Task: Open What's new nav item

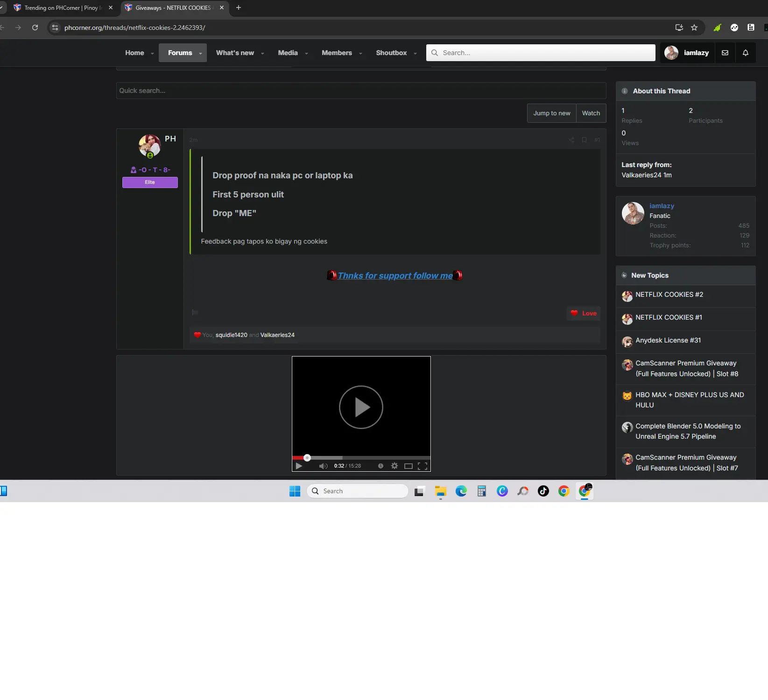Action: (235, 53)
